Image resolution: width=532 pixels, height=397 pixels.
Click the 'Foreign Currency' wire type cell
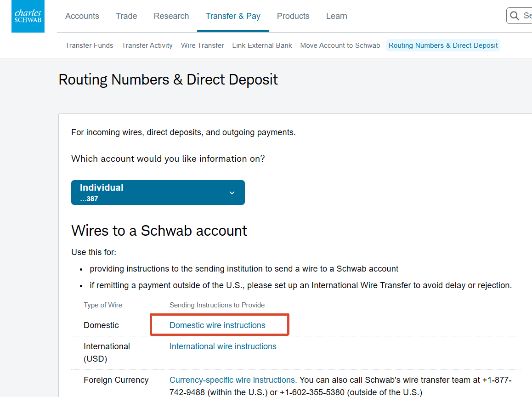click(116, 380)
